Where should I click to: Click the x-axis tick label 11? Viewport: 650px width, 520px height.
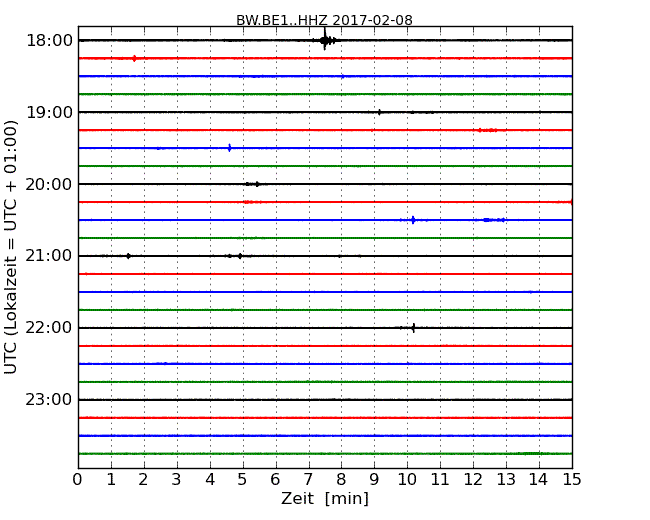440,480
